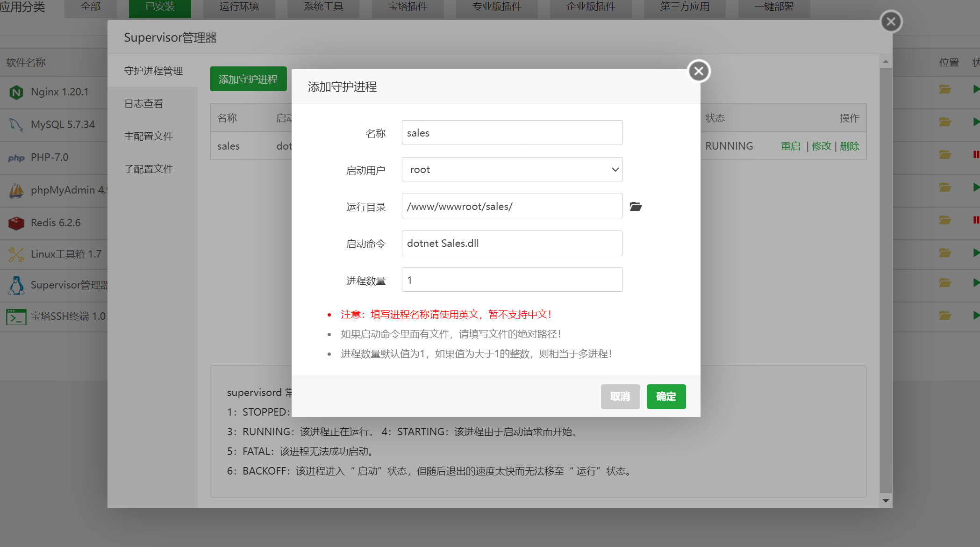Open the 启动用户 root dropdown

coord(512,170)
